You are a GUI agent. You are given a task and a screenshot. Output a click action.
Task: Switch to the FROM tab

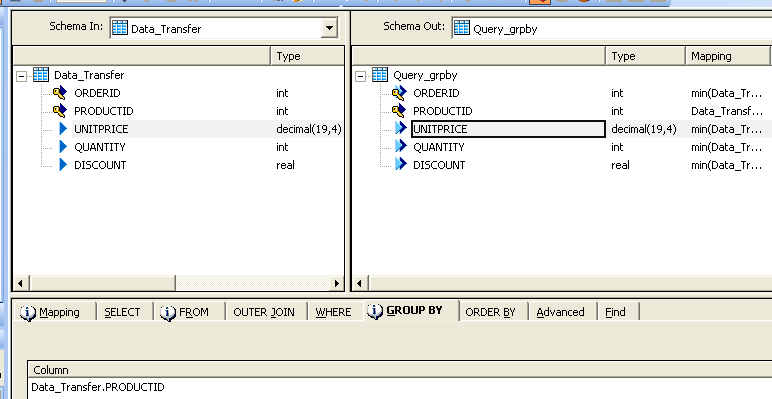click(189, 312)
